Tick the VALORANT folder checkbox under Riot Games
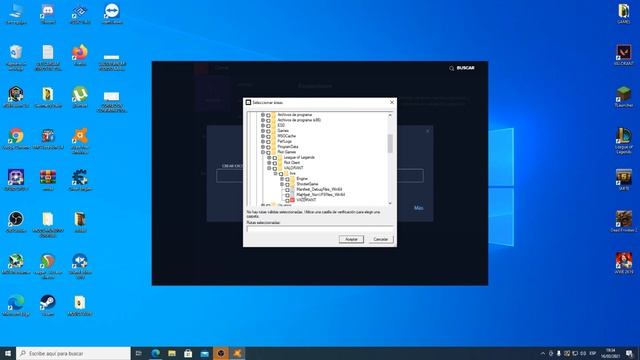The width and height of the screenshot is (640, 360). [275, 168]
